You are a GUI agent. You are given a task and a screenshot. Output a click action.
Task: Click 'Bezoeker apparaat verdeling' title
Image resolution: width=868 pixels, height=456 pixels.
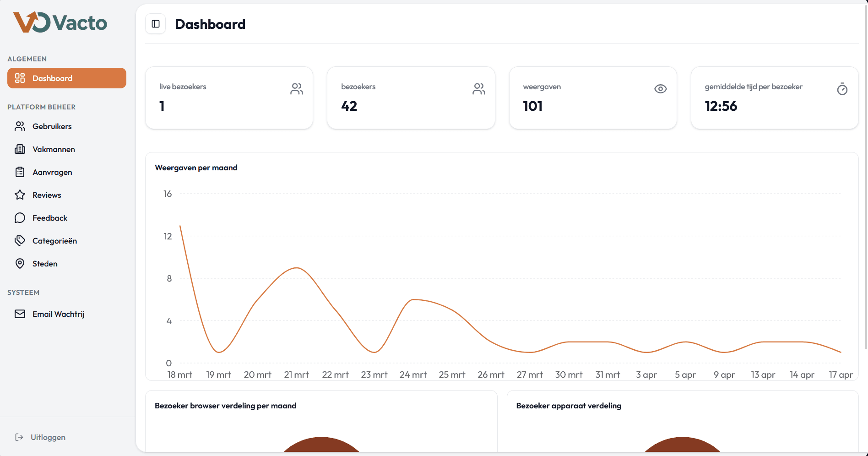pyautogui.click(x=569, y=406)
